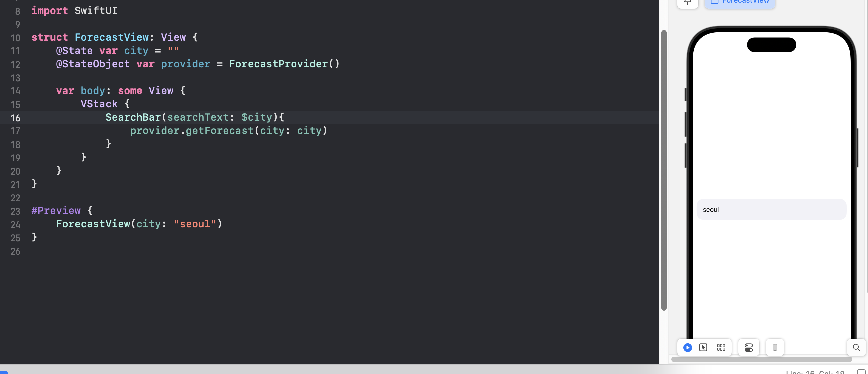Switch to Selectable preview mode
868x374 pixels.
(703, 347)
